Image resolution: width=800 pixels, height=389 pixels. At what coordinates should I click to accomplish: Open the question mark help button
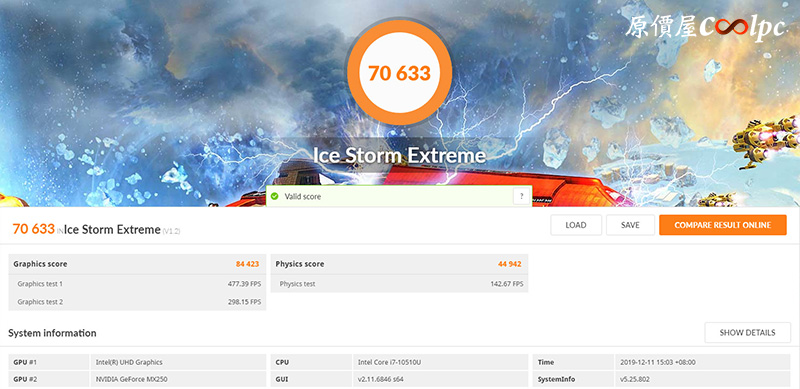pyautogui.click(x=521, y=196)
